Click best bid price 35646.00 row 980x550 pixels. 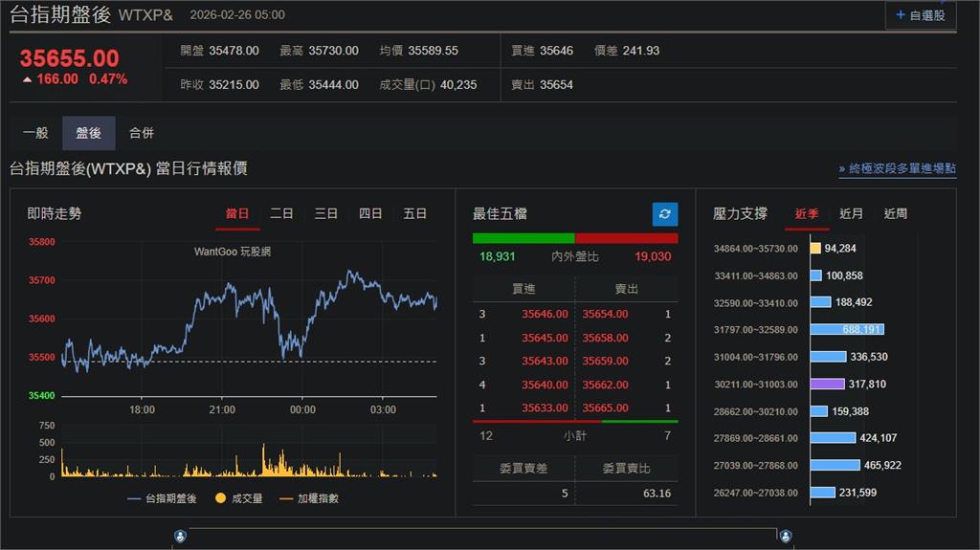pyautogui.click(x=545, y=314)
